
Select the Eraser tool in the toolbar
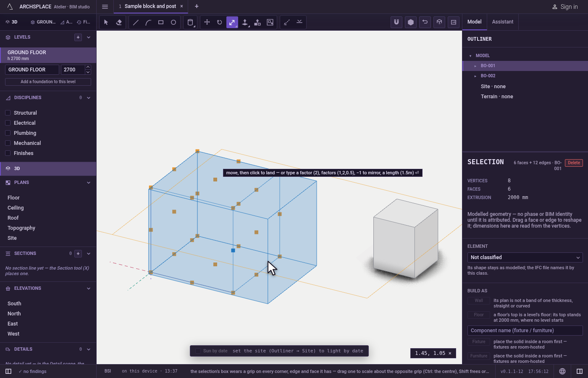point(119,22)
